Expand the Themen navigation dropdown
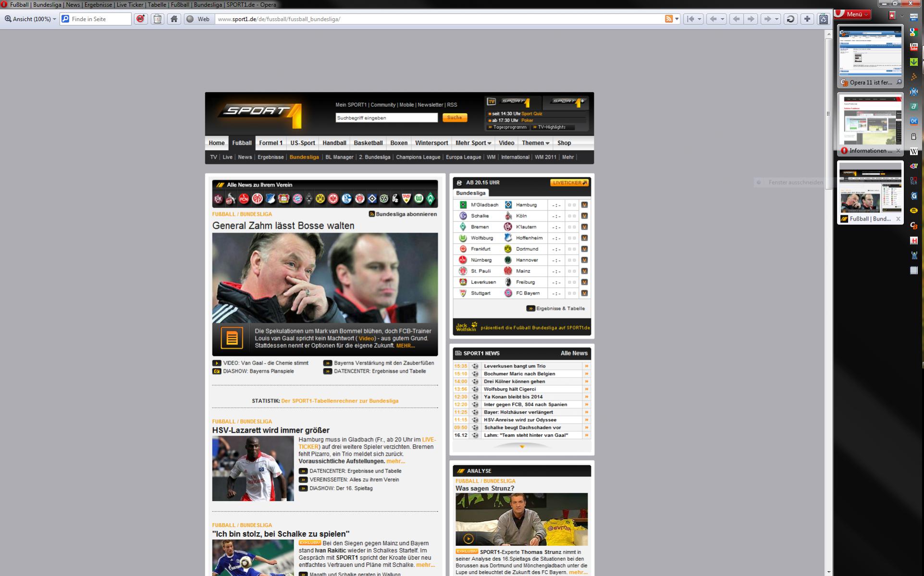Screen dimensions: 924x576 (535, 143)
